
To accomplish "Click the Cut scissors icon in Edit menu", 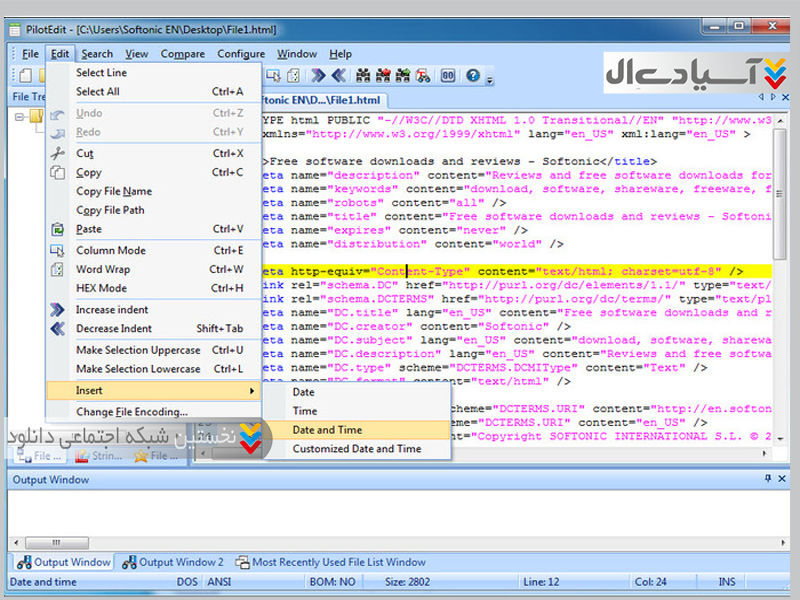I will [58, 154].
